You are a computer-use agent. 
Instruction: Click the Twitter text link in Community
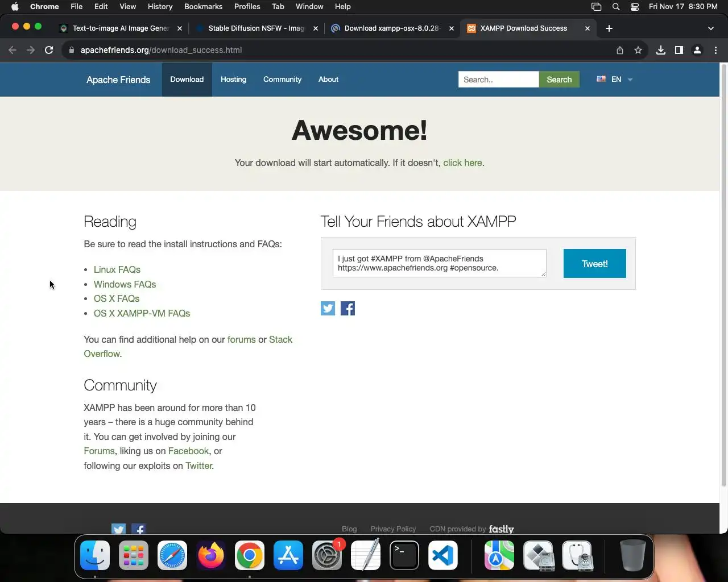[198, 465]
